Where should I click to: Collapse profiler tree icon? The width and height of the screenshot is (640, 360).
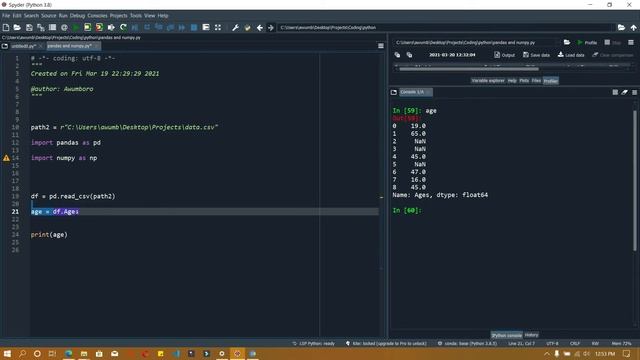[x=398, y=55]
